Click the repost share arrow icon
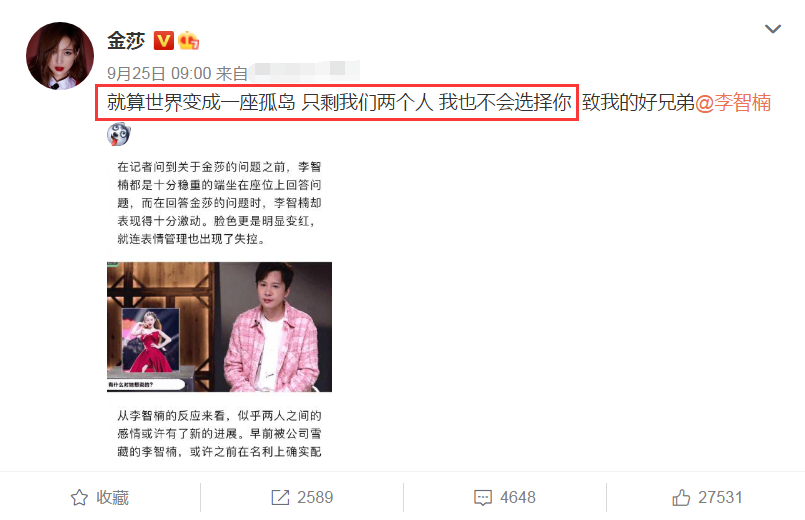This screenshot has height=520, width=805. pos(280,497)
